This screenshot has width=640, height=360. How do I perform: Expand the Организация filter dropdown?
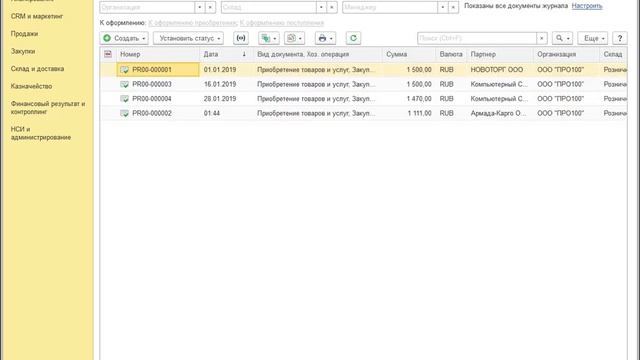[x=200, y=7]
